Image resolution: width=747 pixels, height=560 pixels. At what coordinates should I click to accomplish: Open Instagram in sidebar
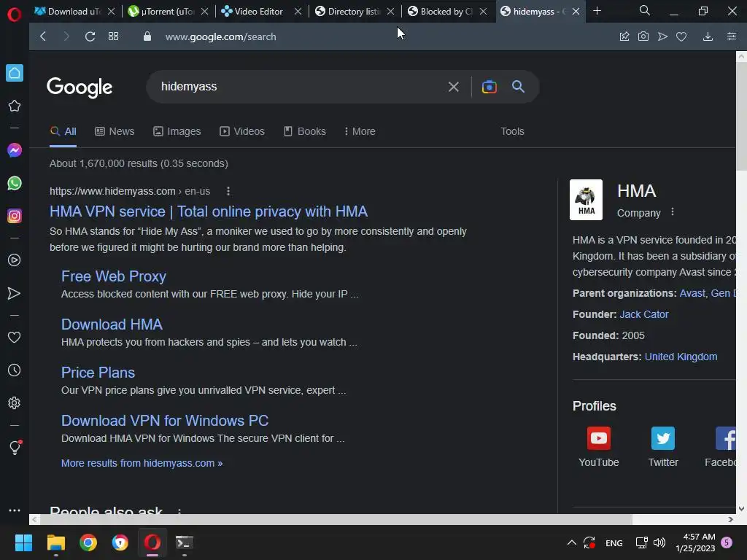(15, 216)
